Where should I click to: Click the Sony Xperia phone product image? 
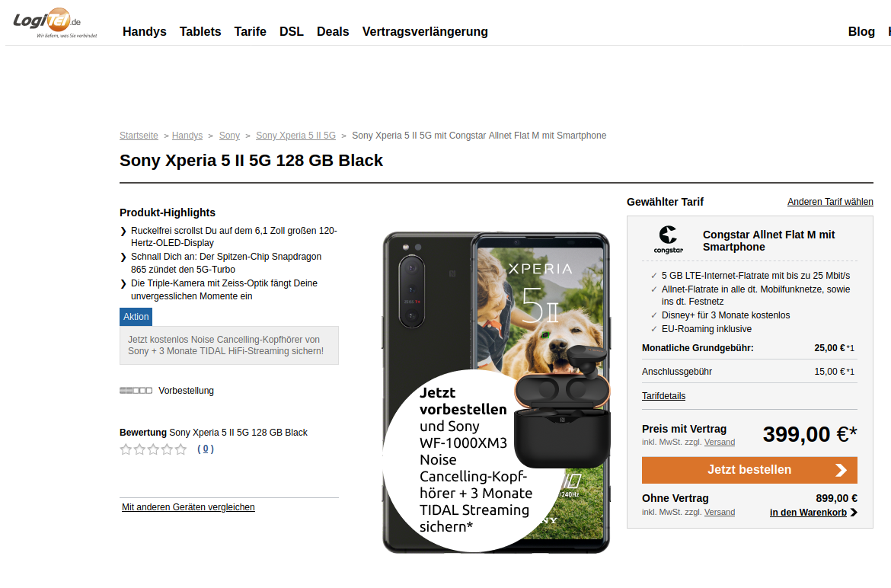(496, 392)
